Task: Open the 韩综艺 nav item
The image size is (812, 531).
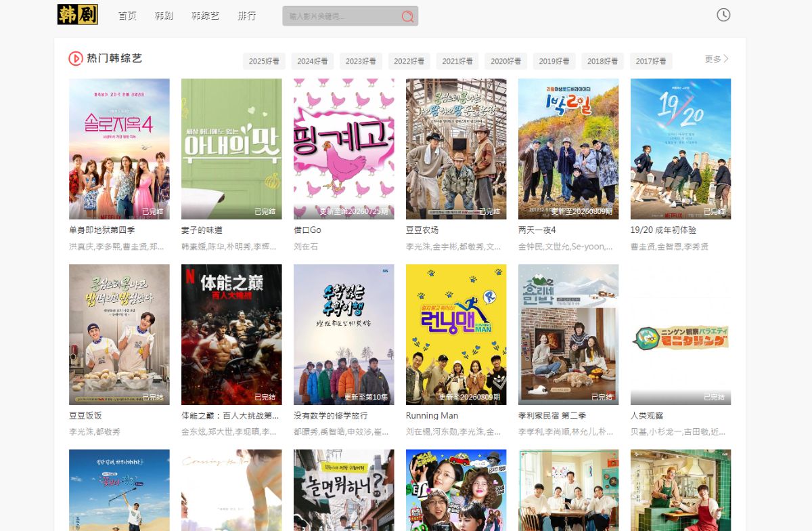Action: tap(205, 16)
